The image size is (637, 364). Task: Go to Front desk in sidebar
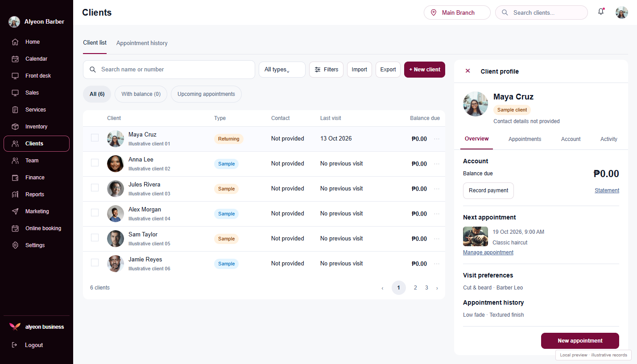click(37, 76)
